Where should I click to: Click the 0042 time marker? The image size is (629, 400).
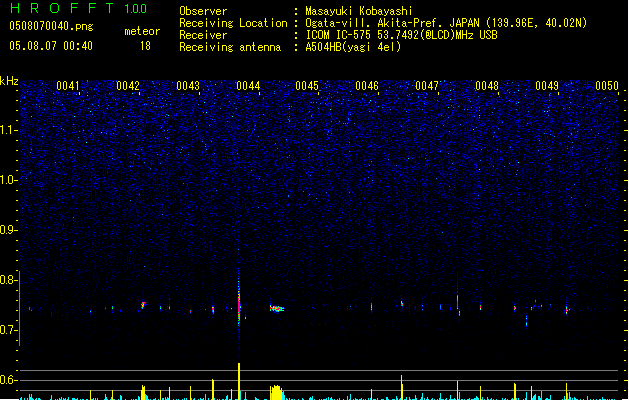point(128,86)
